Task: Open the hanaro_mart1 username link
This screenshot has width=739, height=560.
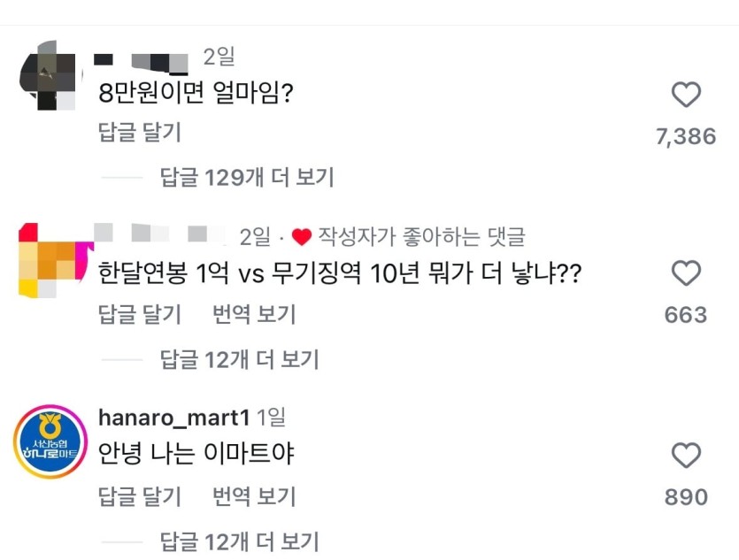Action: pos(174,418)
